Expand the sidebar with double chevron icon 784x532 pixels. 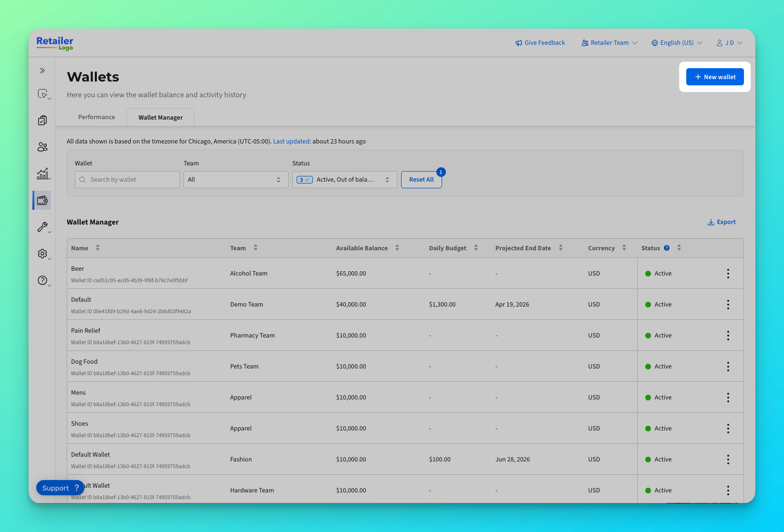[42, 71]
